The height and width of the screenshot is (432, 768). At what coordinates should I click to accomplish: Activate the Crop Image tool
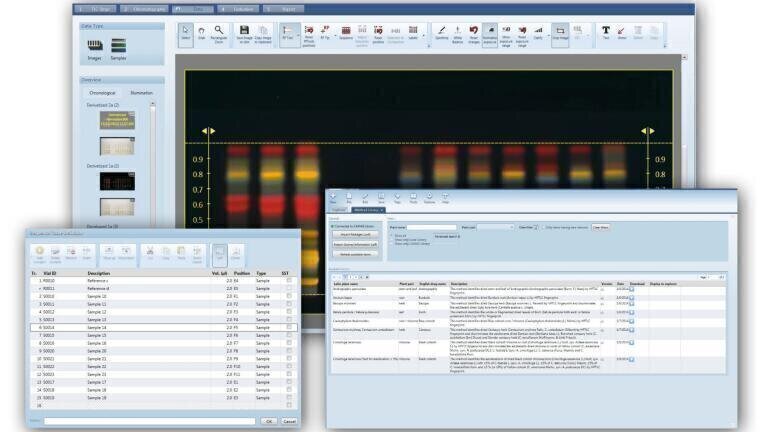[560, 34]
